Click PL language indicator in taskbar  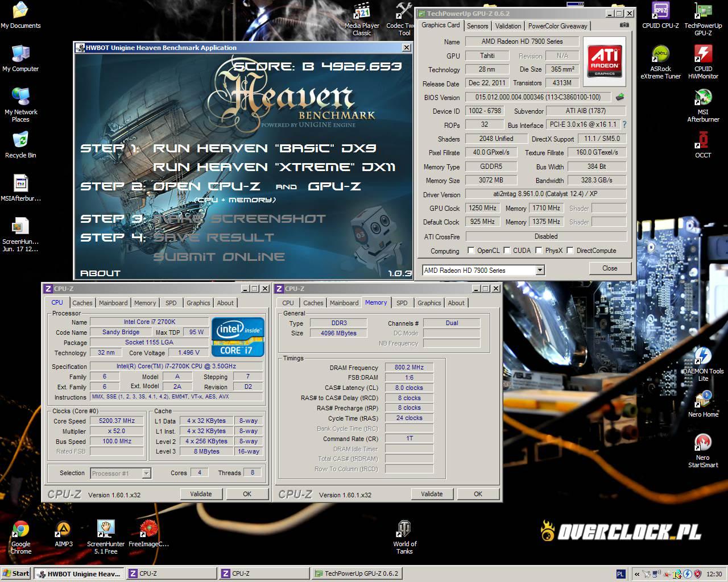click(621, 574)
